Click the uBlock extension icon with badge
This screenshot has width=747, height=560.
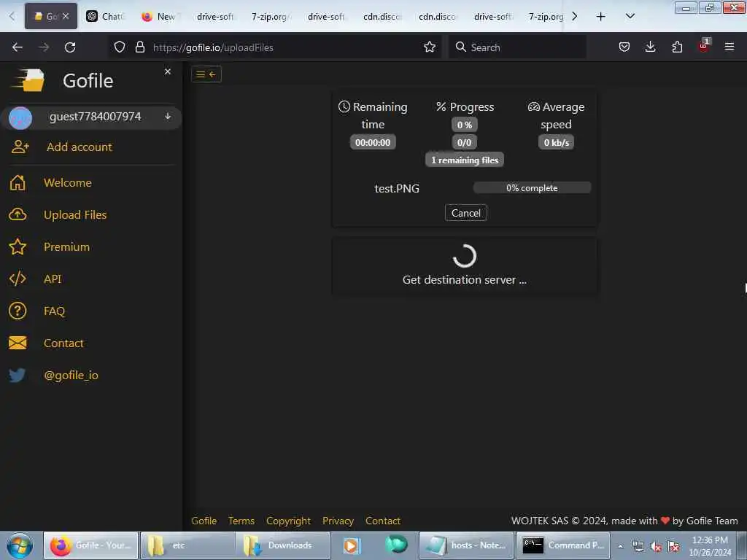pos(704,46)
